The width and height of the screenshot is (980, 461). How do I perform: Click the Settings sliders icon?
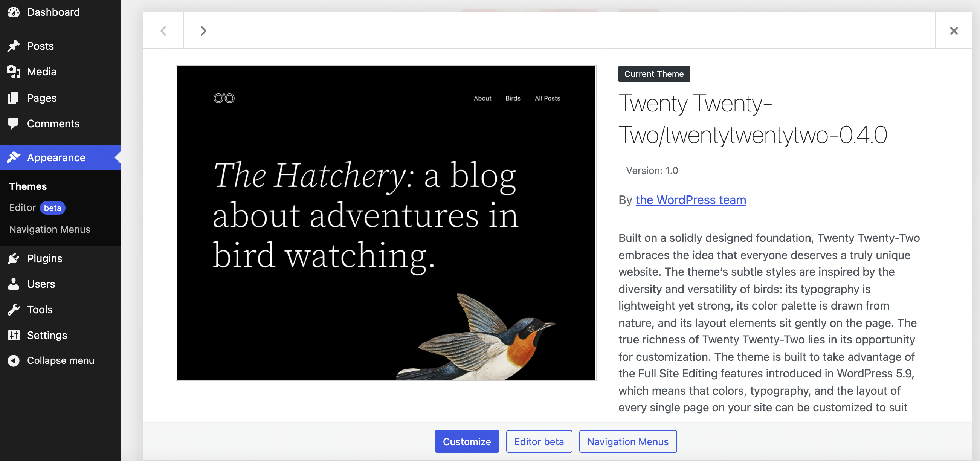pos(14,335)
